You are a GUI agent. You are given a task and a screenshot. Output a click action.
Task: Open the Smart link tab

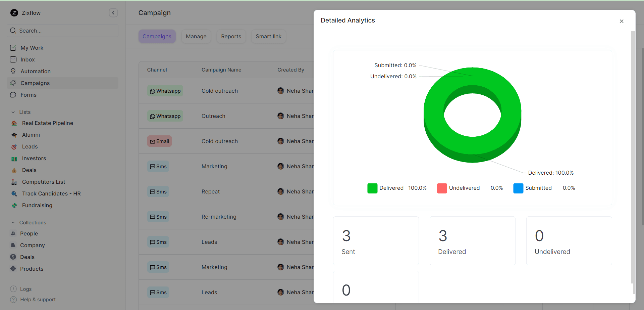pyautogui.click(x=268, y=36)
